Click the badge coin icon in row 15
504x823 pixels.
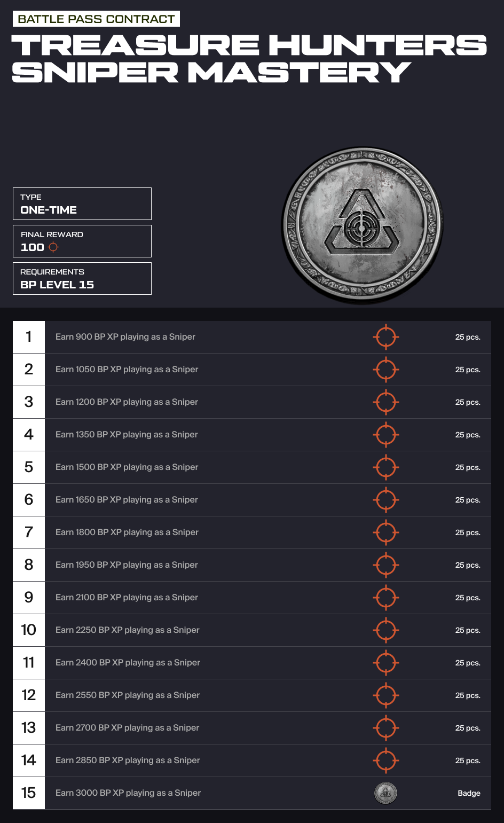pos(385,793)
